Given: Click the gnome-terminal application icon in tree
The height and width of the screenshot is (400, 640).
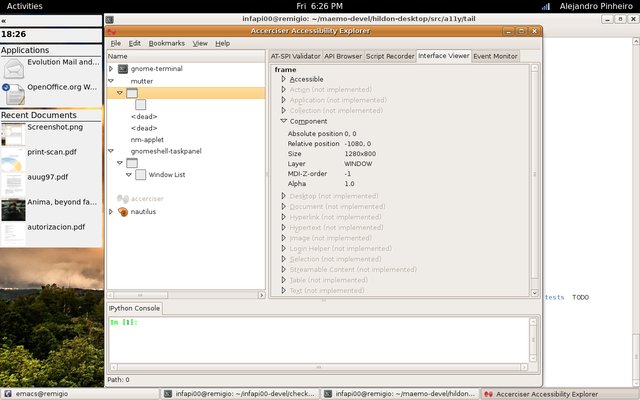Looking at the screenshot, I should [x=123, y=69].
